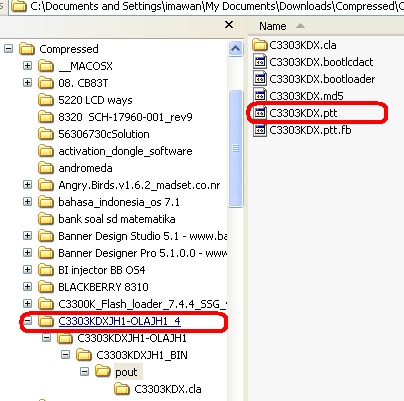Select '5220 LCD ways' tree label
Screen dimensions: 404x401
(x=95, y=100)
